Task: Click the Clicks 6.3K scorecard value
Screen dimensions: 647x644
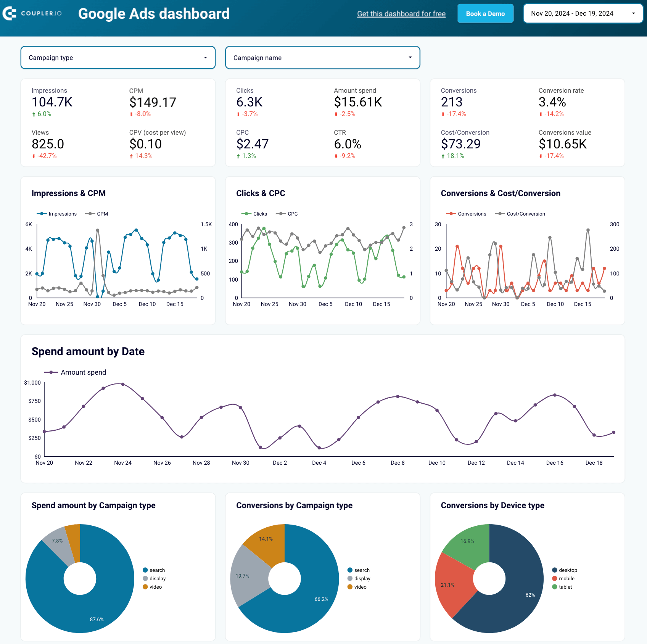Action: pos(249,102)
